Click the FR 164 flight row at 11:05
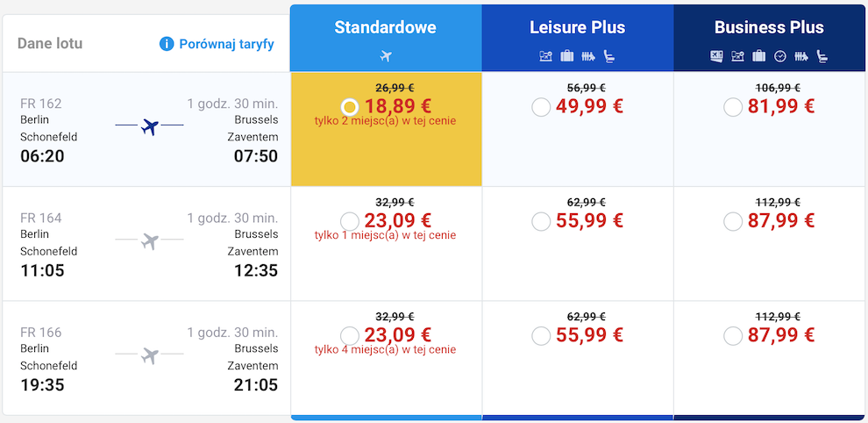Image resolution: width=868 pixels, height=423 pixels. pyautogui.click(x=146, y=244)
